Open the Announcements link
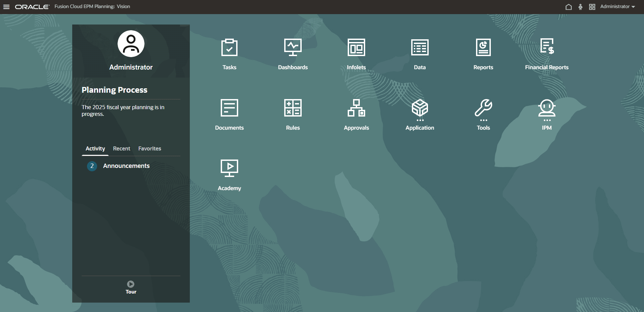The height and width of the screenshot is (312, 644). tap(126, 166)
